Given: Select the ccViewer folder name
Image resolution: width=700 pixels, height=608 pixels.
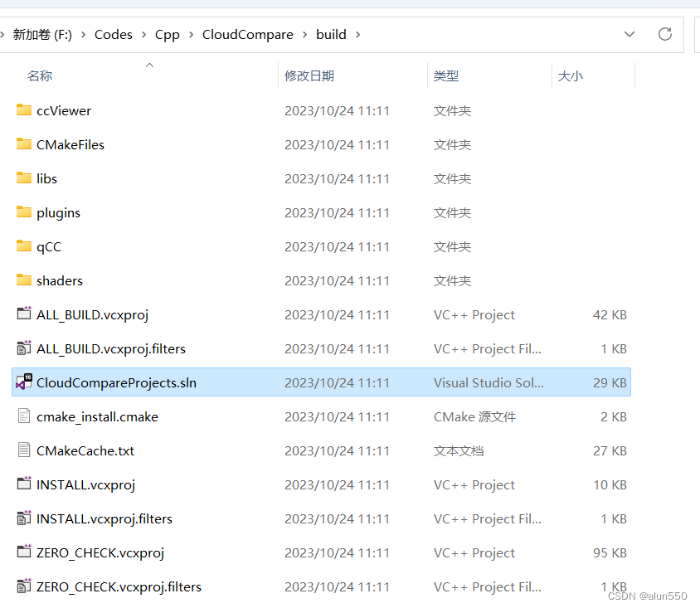Looking at the screenshot, I should click(x=64, y=110).
